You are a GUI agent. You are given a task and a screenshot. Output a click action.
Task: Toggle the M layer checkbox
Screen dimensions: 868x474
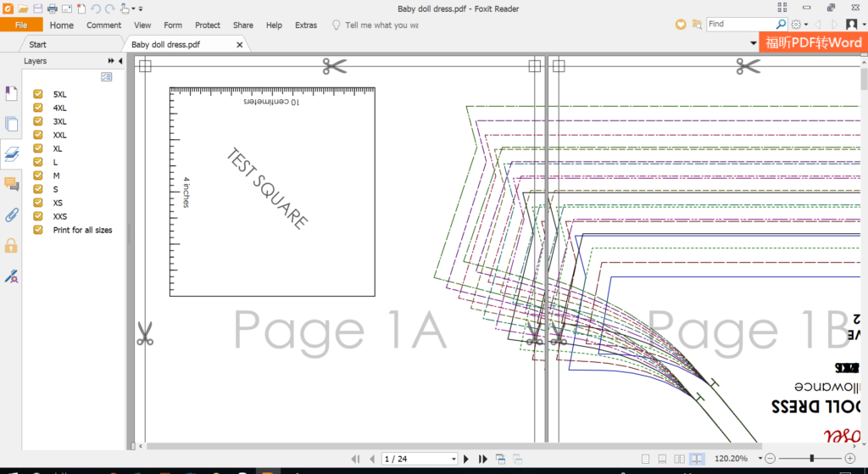(x=37, y=176)
